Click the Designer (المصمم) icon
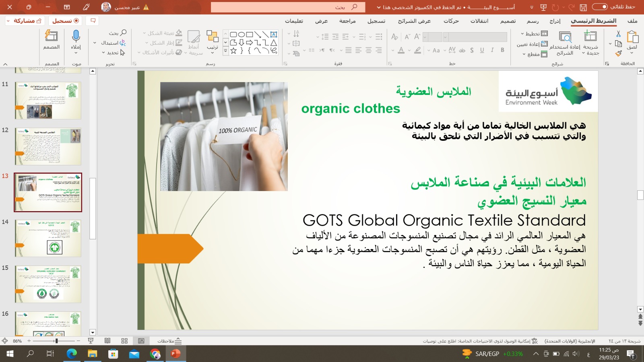 pyautogui.click(x=51, y=36)
